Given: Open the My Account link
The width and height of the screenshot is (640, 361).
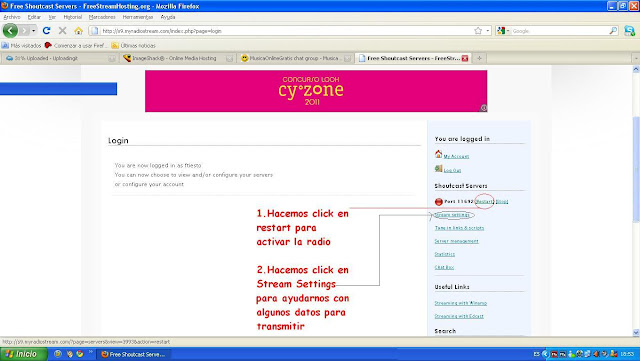Looking at the screenshot, I should coord(456,156).
